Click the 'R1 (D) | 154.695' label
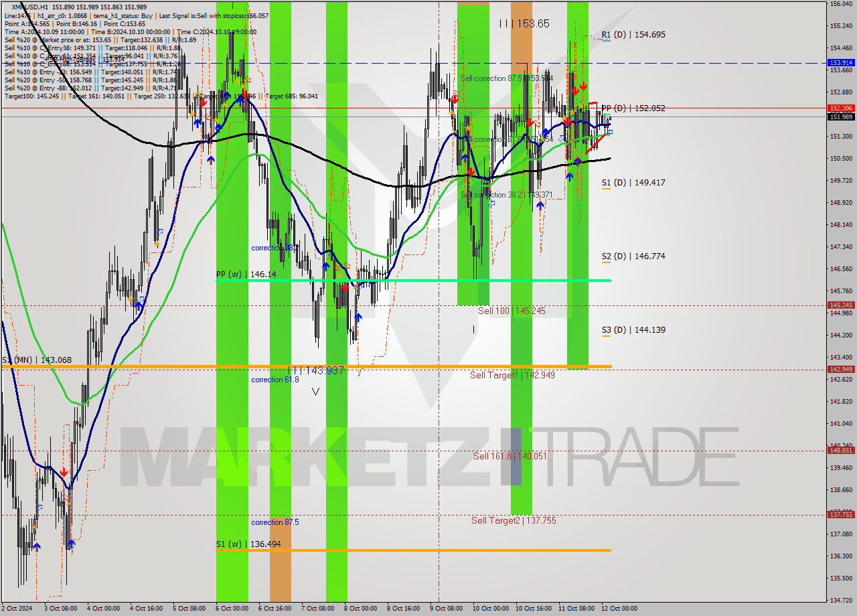Screen dimensions: 857x616 coord(633,34)
